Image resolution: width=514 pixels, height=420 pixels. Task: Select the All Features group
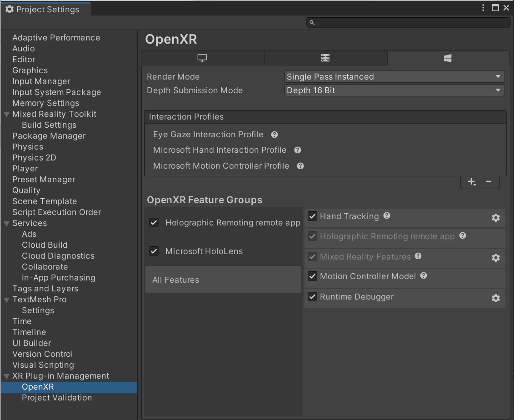(x=223, y=280)
